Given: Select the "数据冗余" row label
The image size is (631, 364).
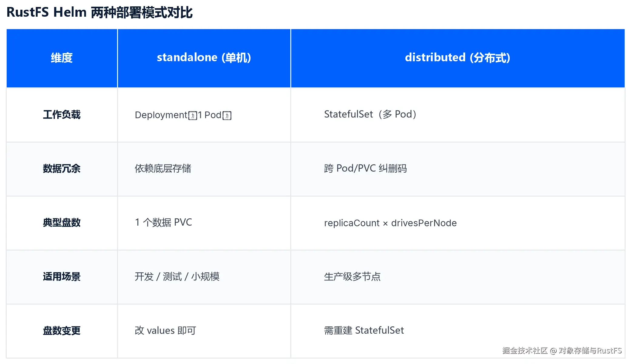Looking at the screenshot, I should pos(62,169).
